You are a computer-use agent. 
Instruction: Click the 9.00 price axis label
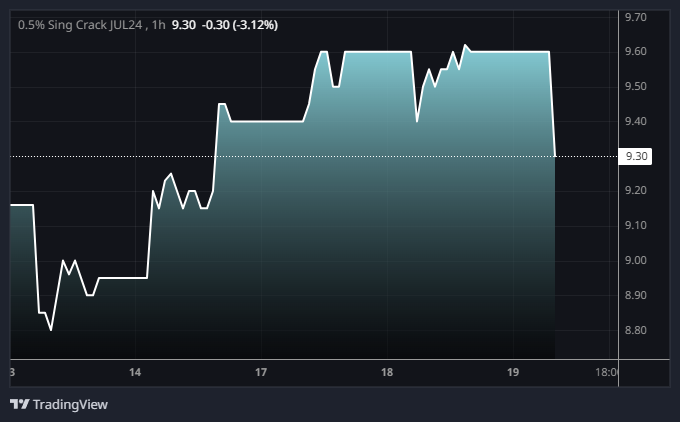[x=635, y=261]
